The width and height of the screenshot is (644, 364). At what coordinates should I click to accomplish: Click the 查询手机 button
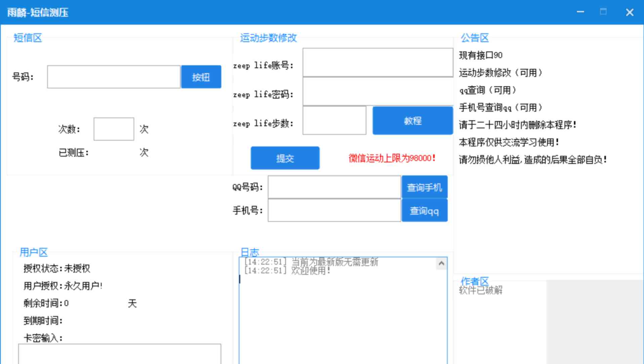coord(425,187)
